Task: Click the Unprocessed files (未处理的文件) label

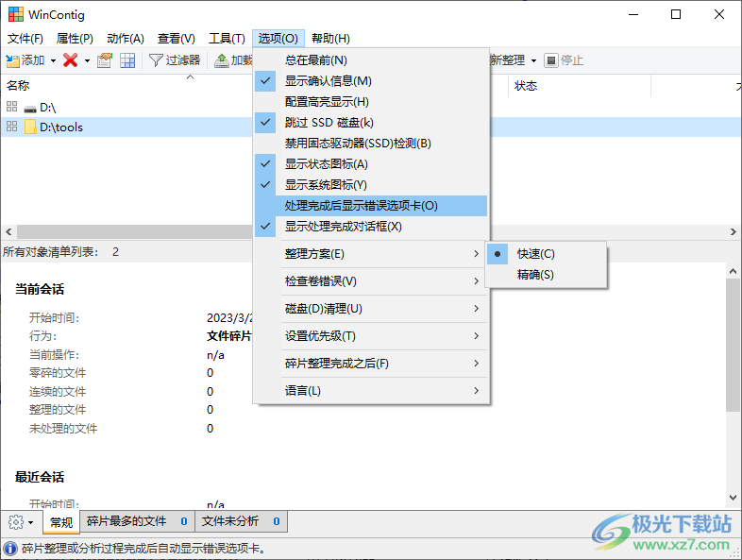Action: click(x=63, y=429)
